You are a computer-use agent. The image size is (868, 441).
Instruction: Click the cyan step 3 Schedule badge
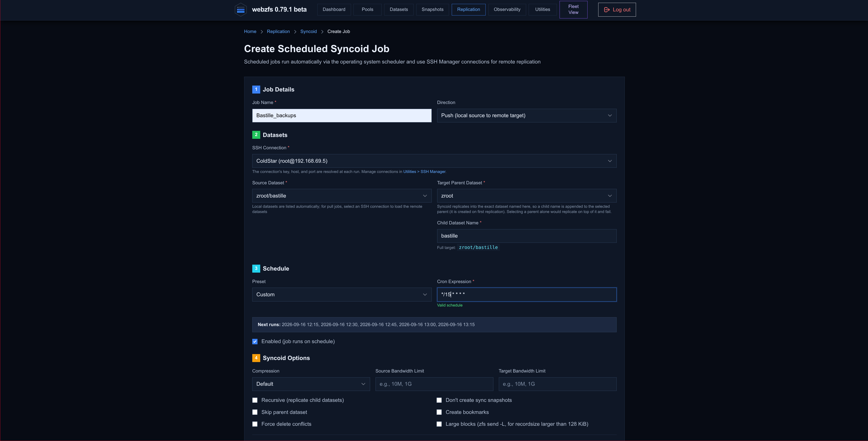tap(256, 268)
